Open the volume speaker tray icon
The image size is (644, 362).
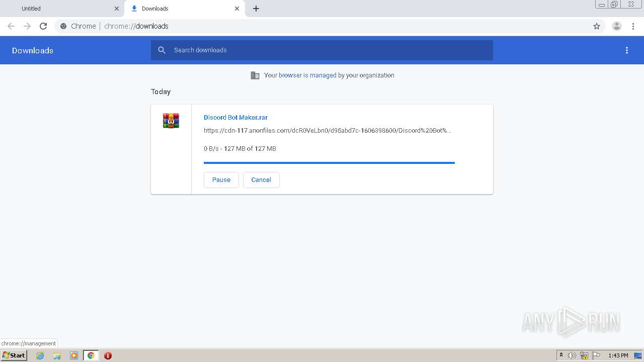572,355
